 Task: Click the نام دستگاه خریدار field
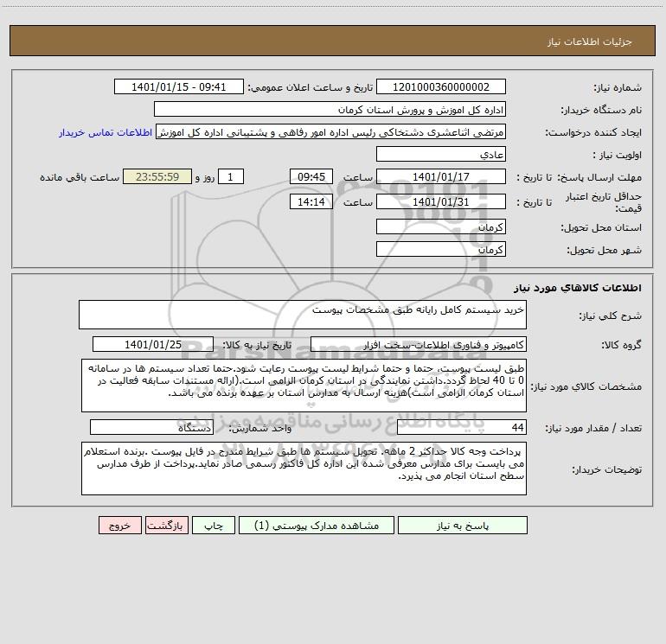point(330,109)
